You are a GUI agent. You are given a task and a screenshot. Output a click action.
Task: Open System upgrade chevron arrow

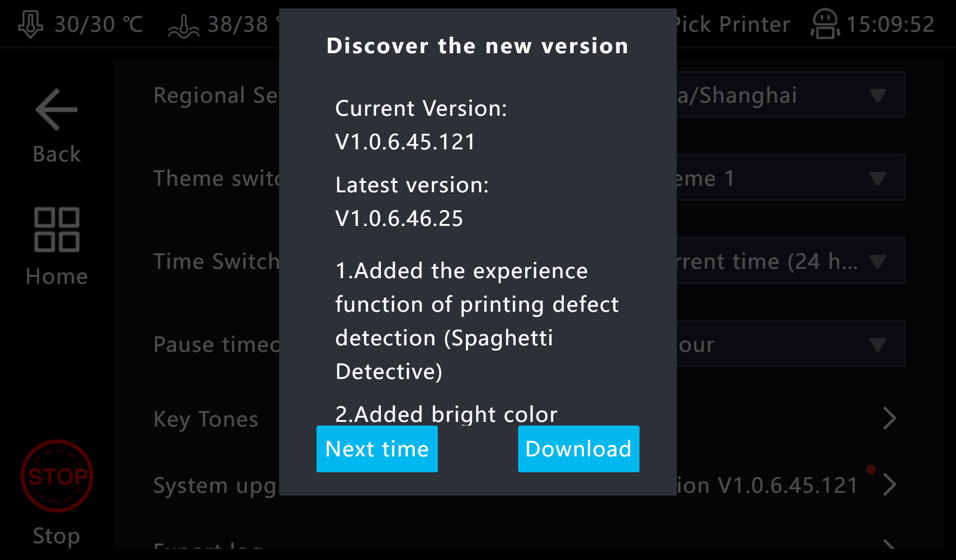(x=889, y=485)
